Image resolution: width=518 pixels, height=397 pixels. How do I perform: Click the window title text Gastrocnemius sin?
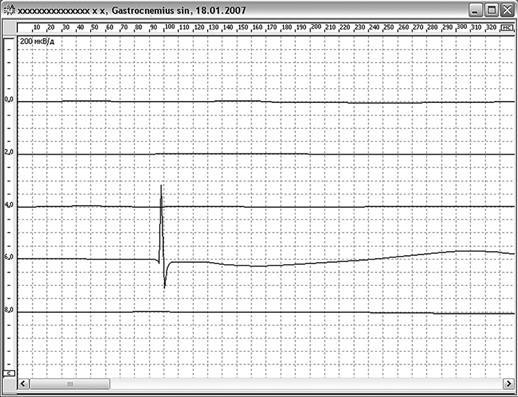pos(151,10)
